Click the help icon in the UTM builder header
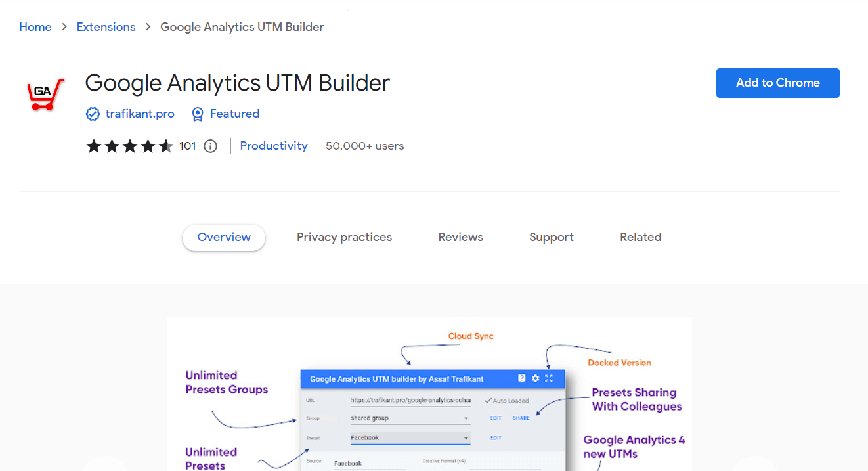 coord(522,378)
